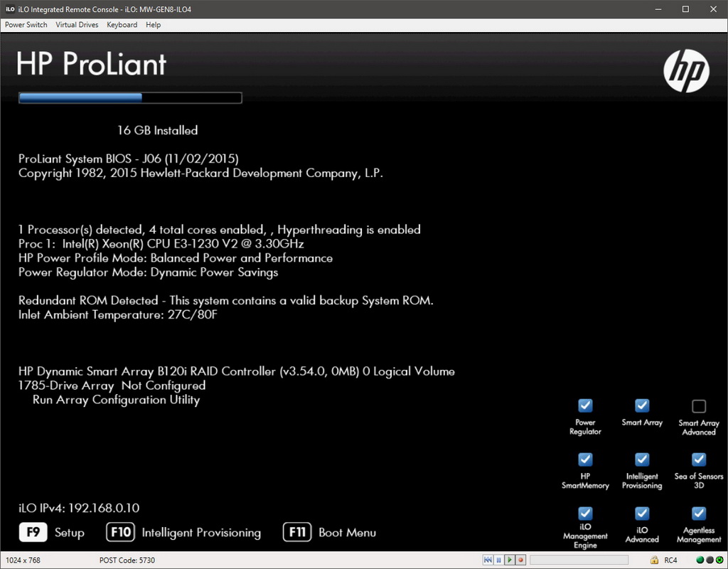Screen dimensions: 728x569
Task: Click the F9 Setup key icon
Action: (x=33, y=532)
